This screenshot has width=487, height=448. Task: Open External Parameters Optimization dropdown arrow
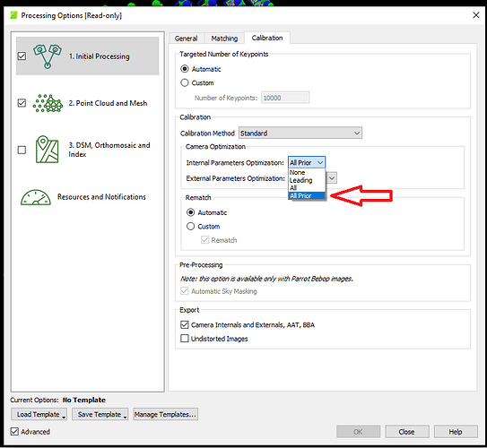click(332, 178)
